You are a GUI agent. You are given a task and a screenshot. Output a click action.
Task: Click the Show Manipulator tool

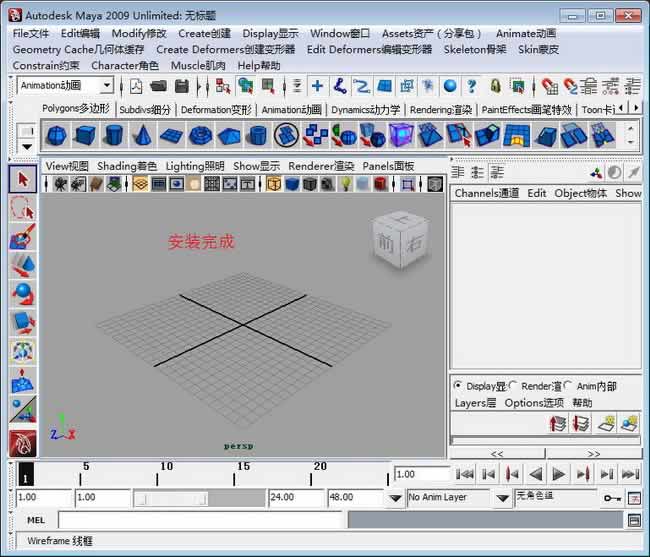coord(23,409)
